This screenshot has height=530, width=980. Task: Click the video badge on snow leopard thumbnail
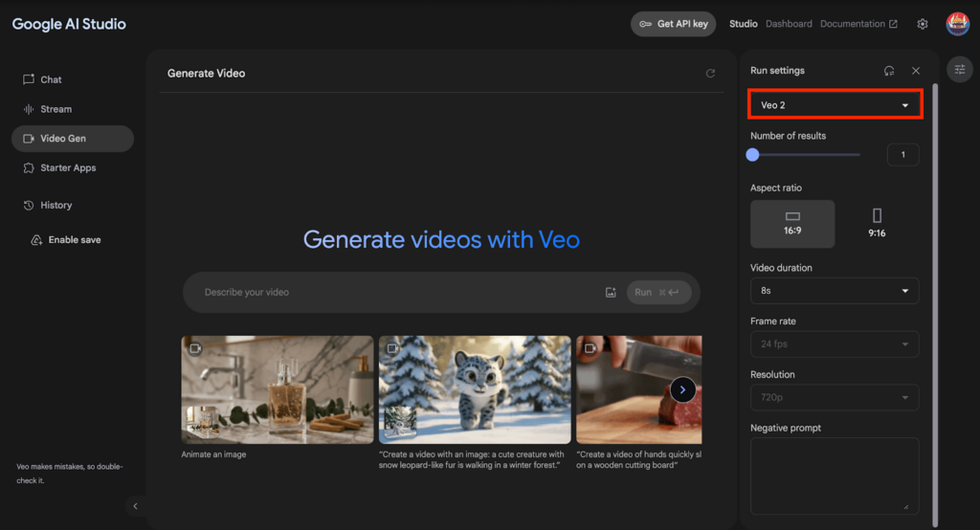392,348
